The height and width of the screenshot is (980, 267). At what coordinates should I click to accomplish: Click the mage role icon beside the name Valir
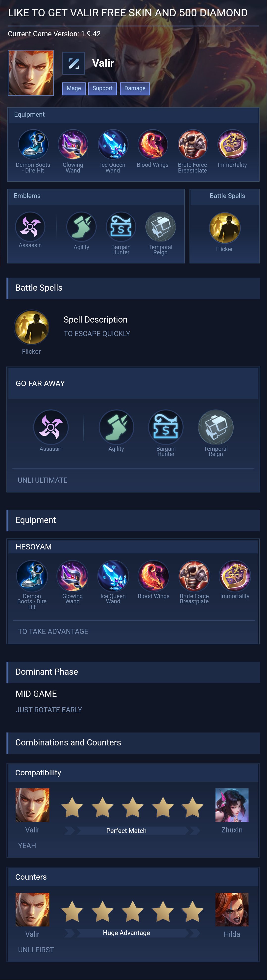click(x=73, y=63)
